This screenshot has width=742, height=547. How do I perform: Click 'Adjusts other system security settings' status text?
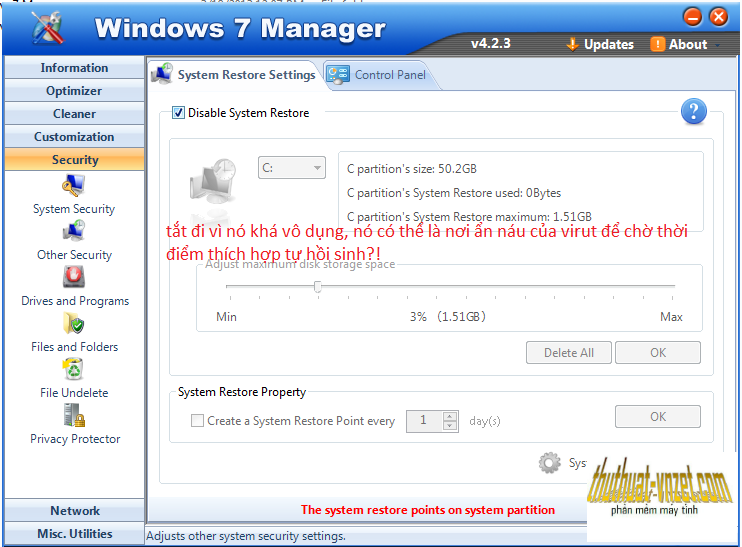click(x=246, y=536)
